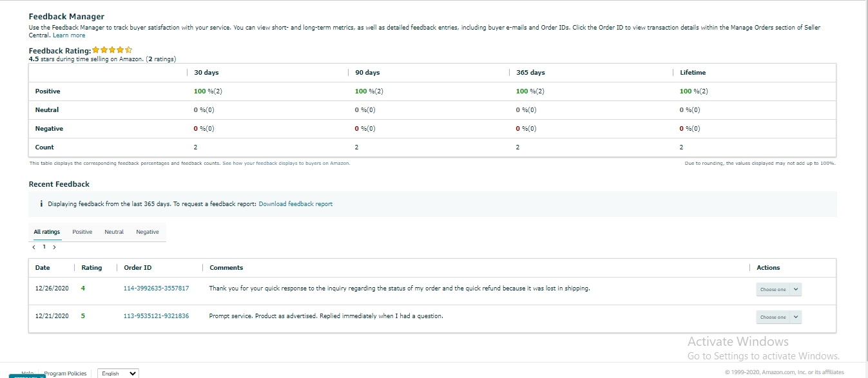Go to previous page of feedback
868x378 pixels.
click(x=34, y=247)
